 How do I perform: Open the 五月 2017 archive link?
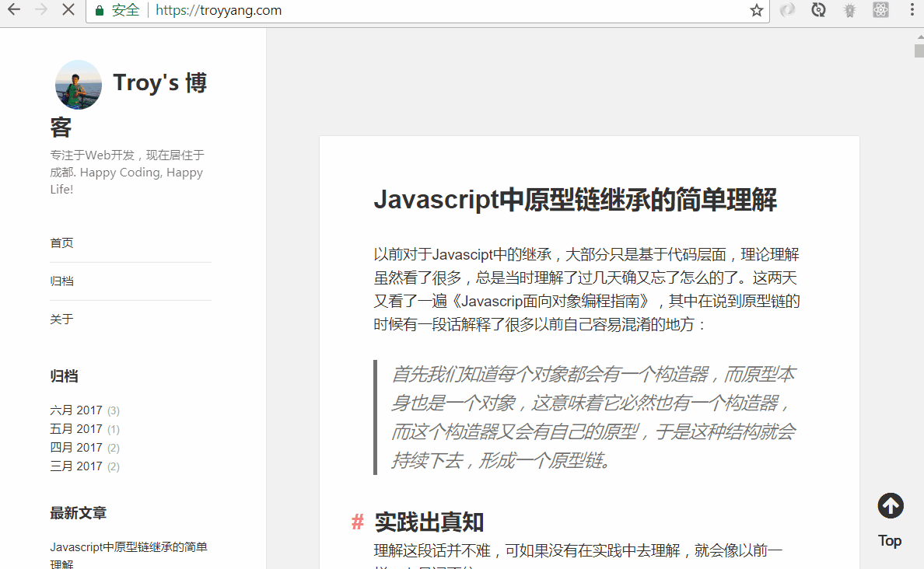[76, 429]
